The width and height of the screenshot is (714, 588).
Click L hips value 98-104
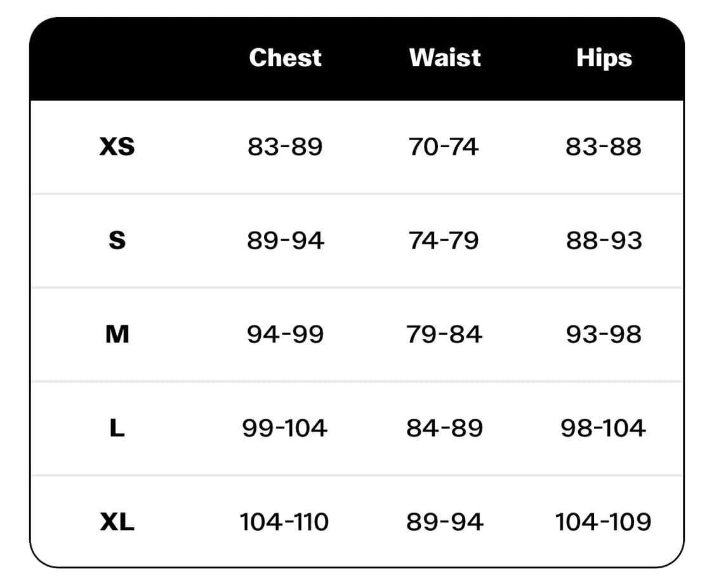[x=604, y=428]
